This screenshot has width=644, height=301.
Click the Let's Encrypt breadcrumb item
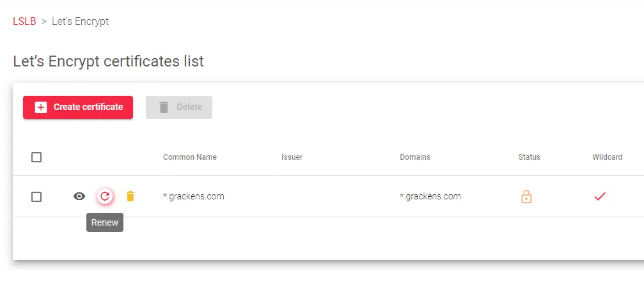tap(80, 21)
